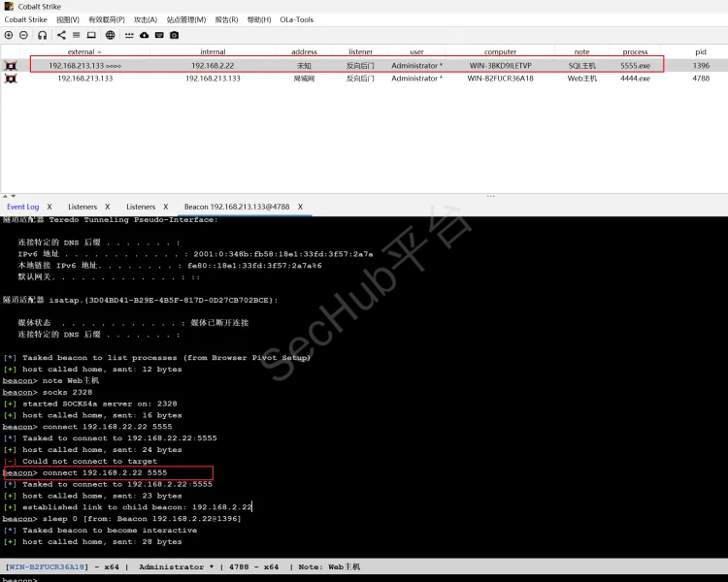This screenshot has height=582, width=728.
Task: Click status bar 'Note: Web主机' entry
Action: point(329,566)
